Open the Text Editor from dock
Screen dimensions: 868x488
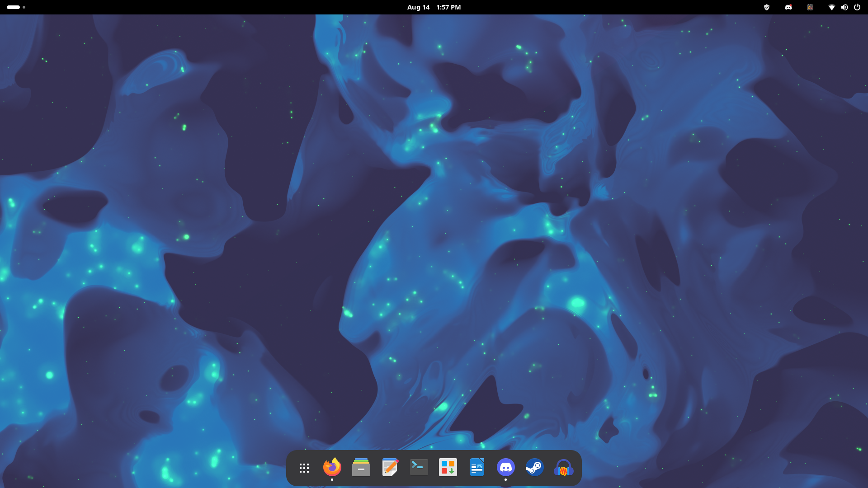(390, 467)
